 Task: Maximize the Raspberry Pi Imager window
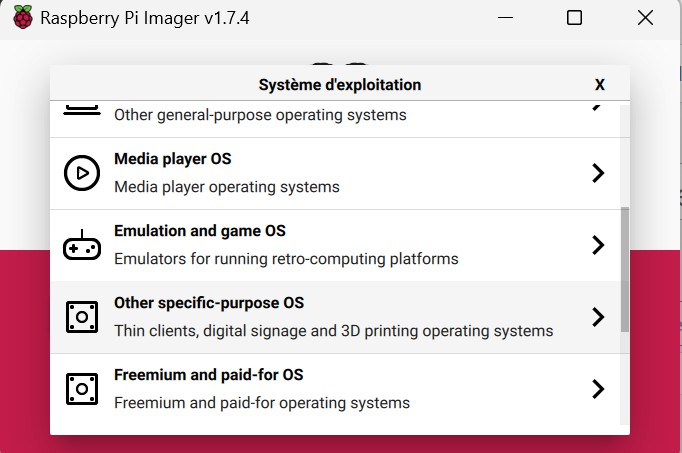click(x=574, y=18)
